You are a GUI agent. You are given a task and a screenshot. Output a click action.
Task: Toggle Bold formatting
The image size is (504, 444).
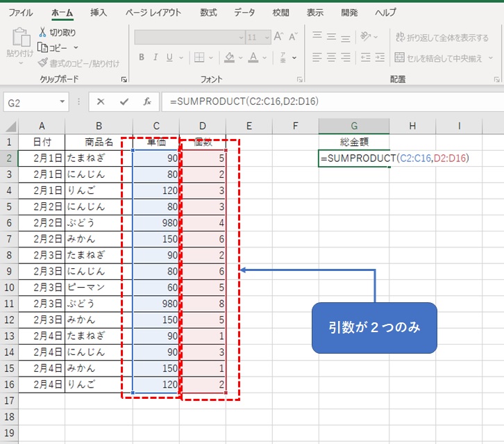tap(142, 57)
